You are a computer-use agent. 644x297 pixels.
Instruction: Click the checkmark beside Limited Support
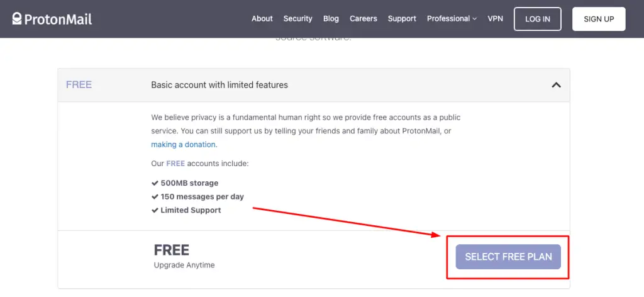pos(155,210)
